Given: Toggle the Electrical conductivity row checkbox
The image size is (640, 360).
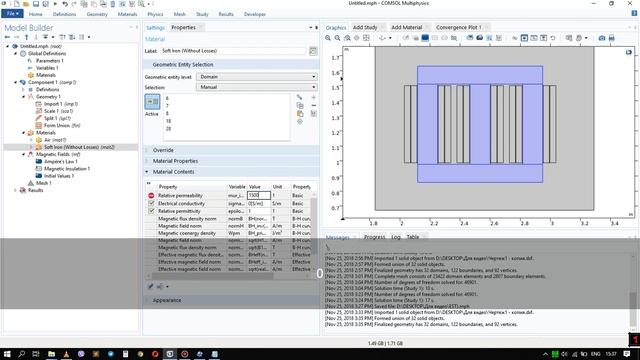Looking at the screenshot, I should [x=151, y=203].
